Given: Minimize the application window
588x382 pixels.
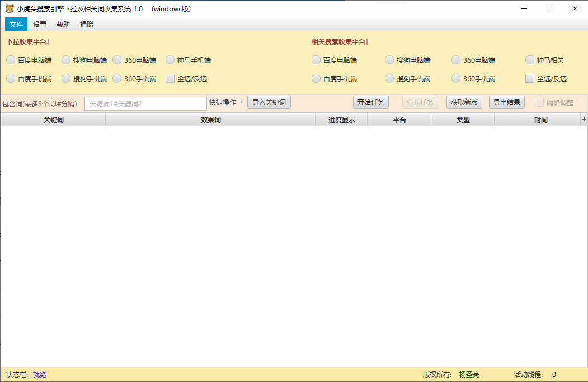Looking at the screenshot, I should pos(524,8).
